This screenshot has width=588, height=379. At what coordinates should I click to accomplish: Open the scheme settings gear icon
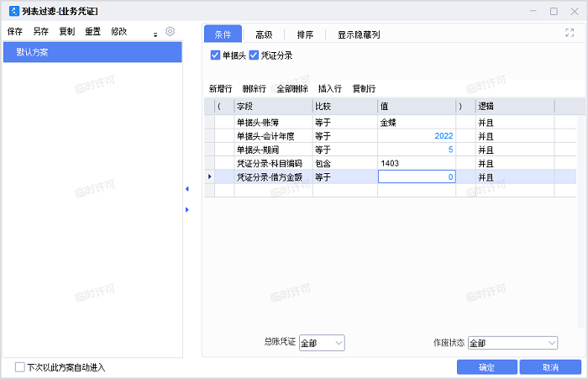[x=170, y=31]
